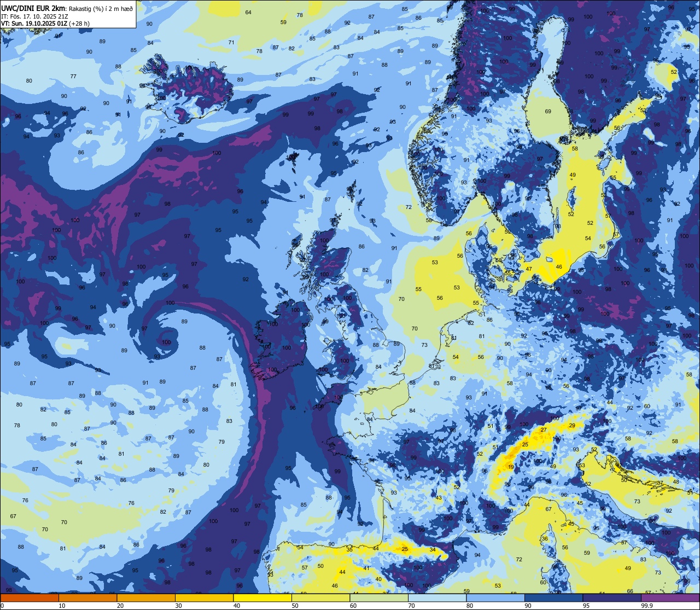Click the "Rakastig (%) í 2 m hæð" label
The width and height of the screenshot is (700, 610).
pyautogui.click(x=101, y=8)
